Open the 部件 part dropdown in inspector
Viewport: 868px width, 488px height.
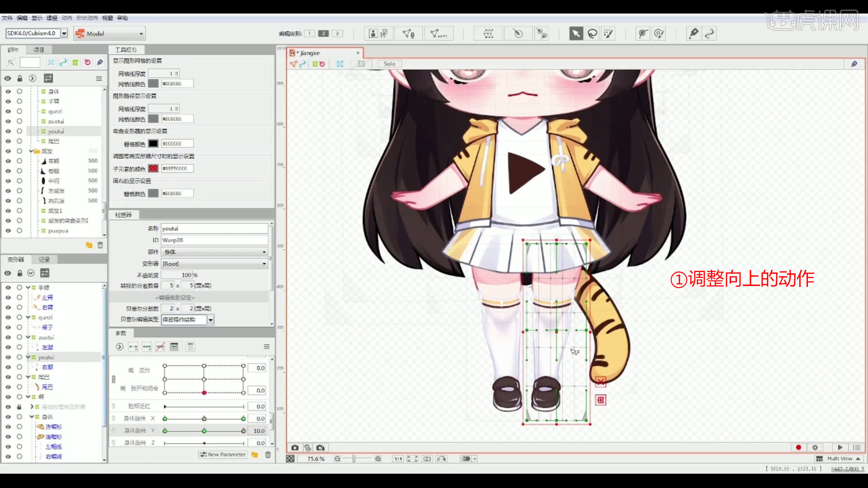[215, 252]
